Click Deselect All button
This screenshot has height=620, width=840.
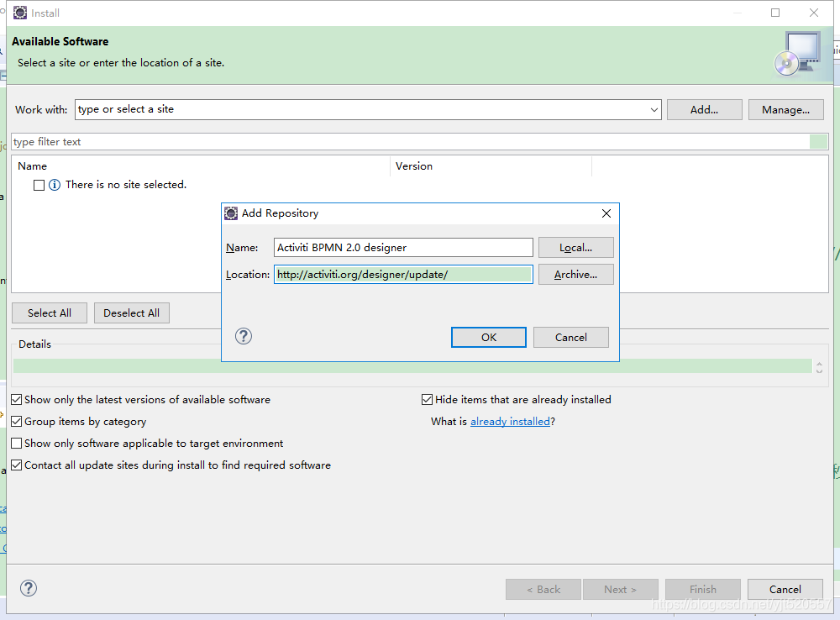(x=132, y=313)
